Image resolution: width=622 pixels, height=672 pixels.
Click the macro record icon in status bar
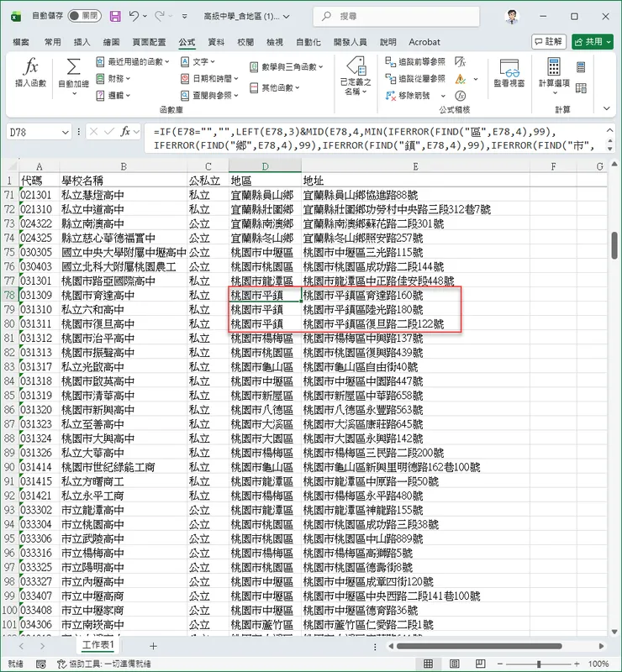[40, 664]
